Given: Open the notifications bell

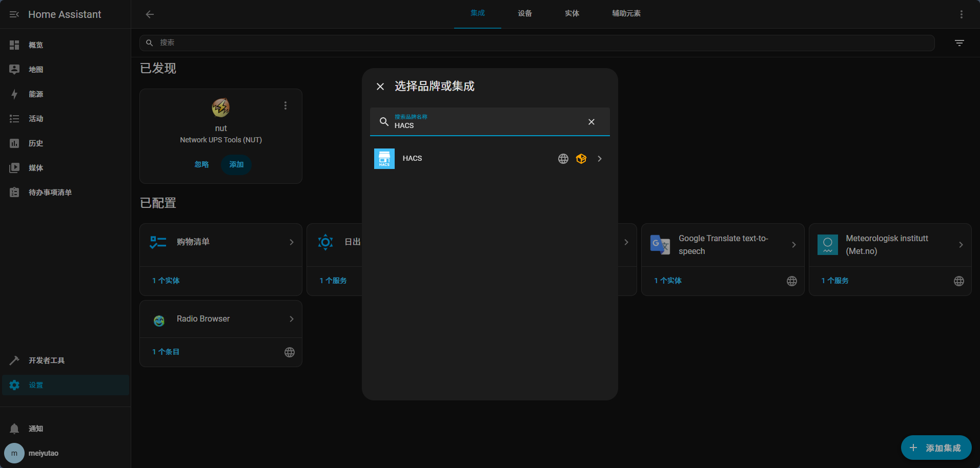Looking at the screenshot, I should tap(14, 429).
